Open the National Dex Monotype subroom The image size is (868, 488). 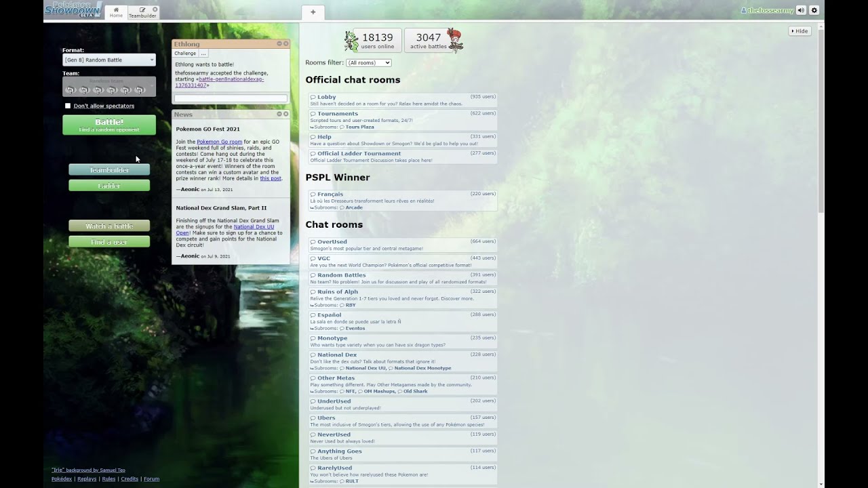pyautogui.click(x=422, y=368)
